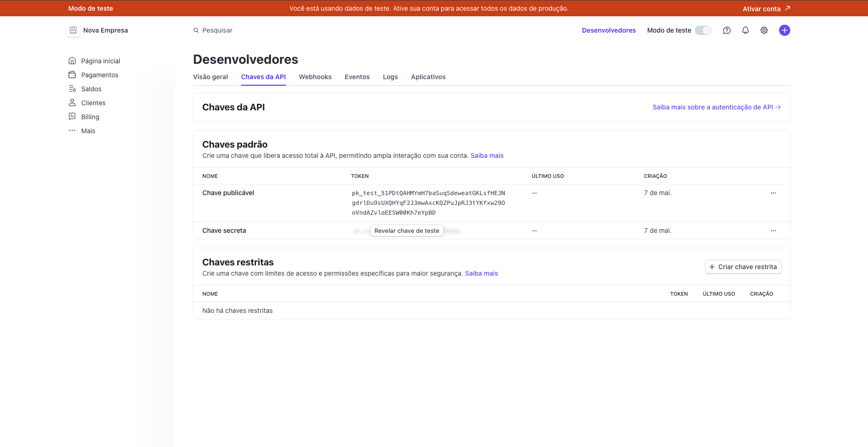Viewport: 868px width, 447px height.
Task: Click the Chave secreta name cell
Action: [x=224, y=230]
